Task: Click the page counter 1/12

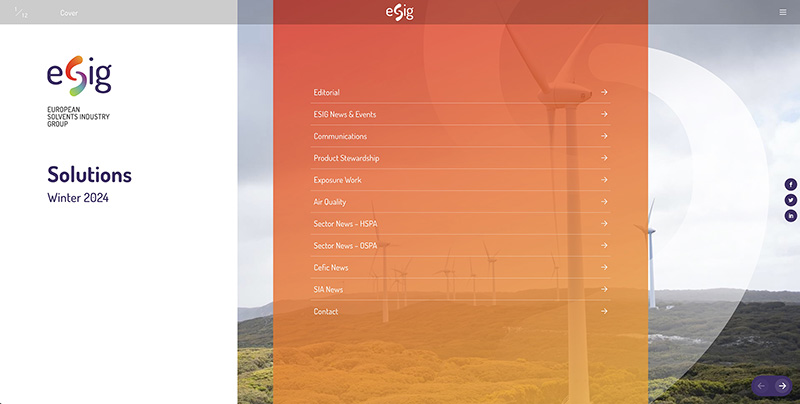Action: pos(21,12)
